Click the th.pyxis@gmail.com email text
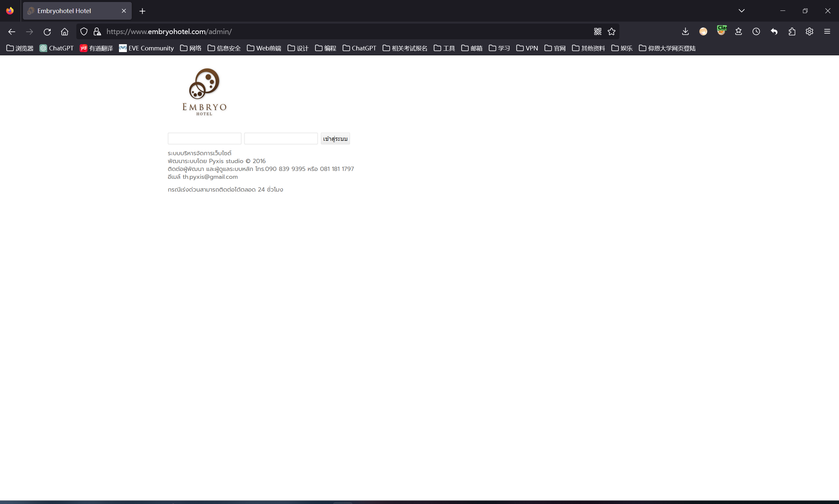 coord(210,177)
